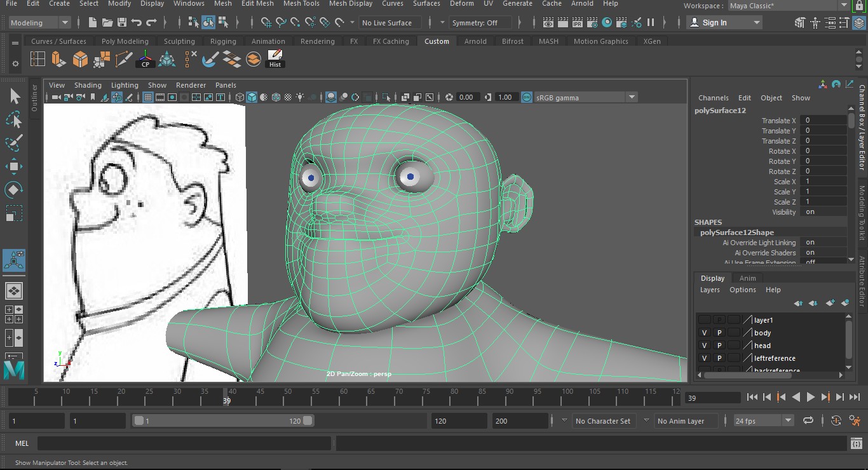The image size is (868, 470).
Task: Activate the Lasso selection tool
Action: tap(14, 119)
